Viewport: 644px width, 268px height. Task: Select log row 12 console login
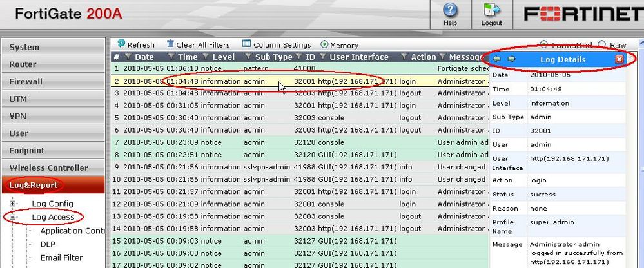[300, 204]
